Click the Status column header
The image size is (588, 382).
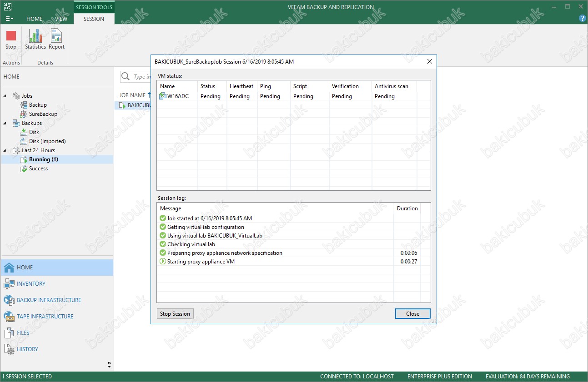(x=212, y=86)
